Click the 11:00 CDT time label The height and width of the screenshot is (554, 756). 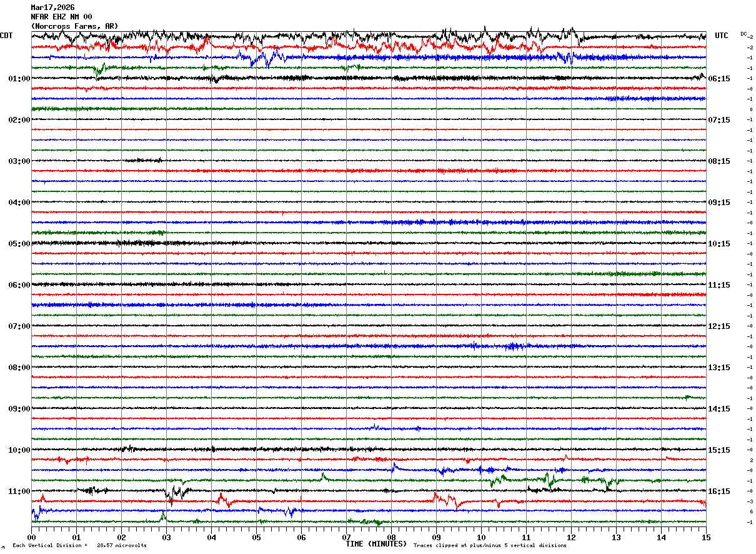pyautogui.click(x=19, y=491)
